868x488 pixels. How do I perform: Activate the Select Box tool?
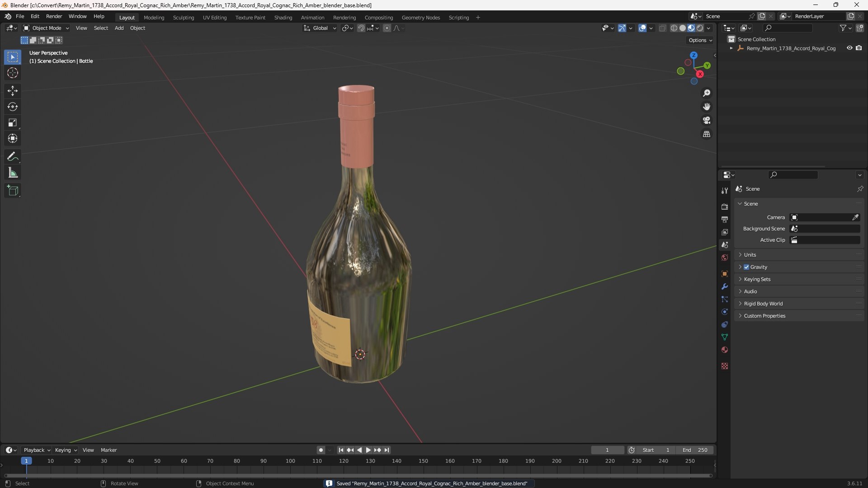coord(13,57)
